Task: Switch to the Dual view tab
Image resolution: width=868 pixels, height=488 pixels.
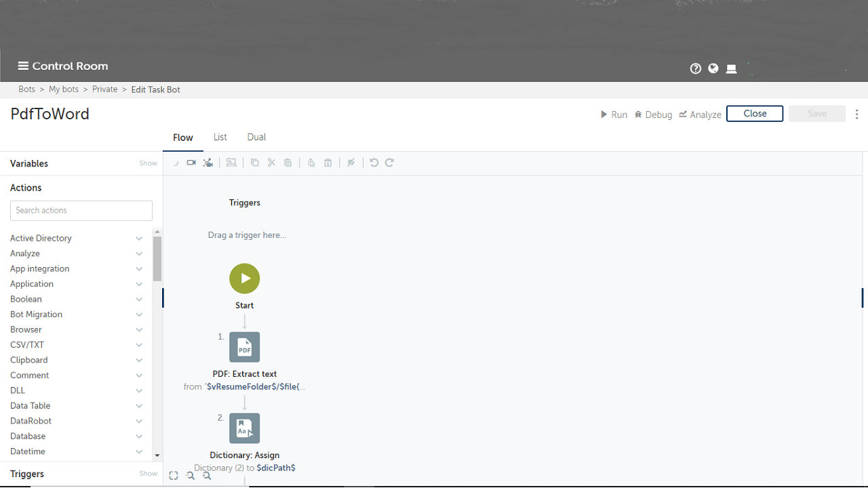Action: pyautogui.click(x=256, y=137)
